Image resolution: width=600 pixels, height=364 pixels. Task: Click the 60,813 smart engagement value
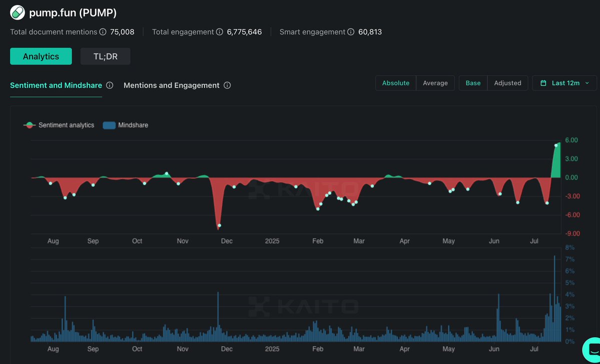370,31
